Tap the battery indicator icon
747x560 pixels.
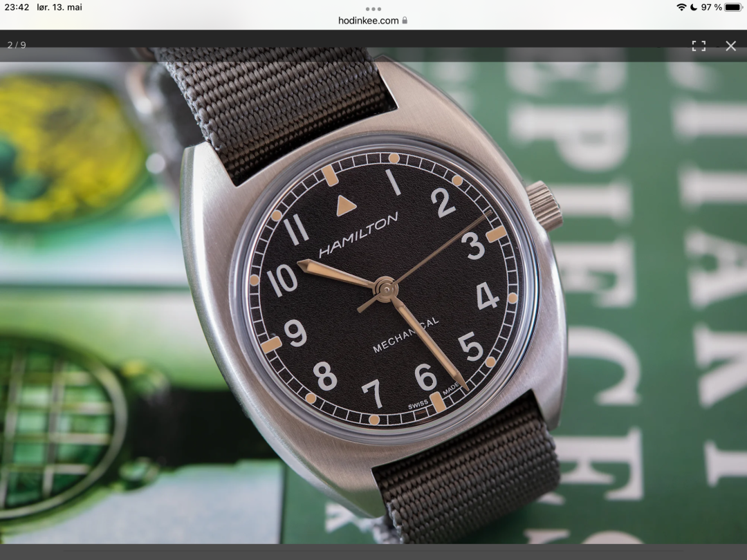point(734,7)
